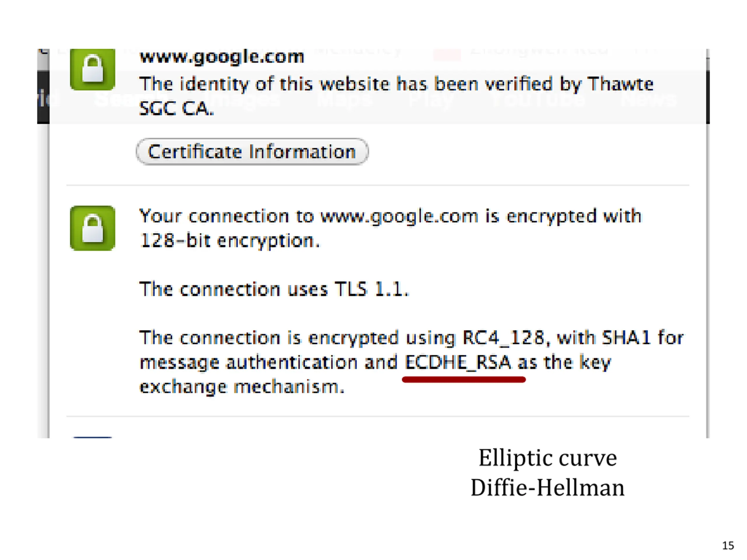
Task: Click the bold www.google.com heading
Action: (x=222, y=57)
